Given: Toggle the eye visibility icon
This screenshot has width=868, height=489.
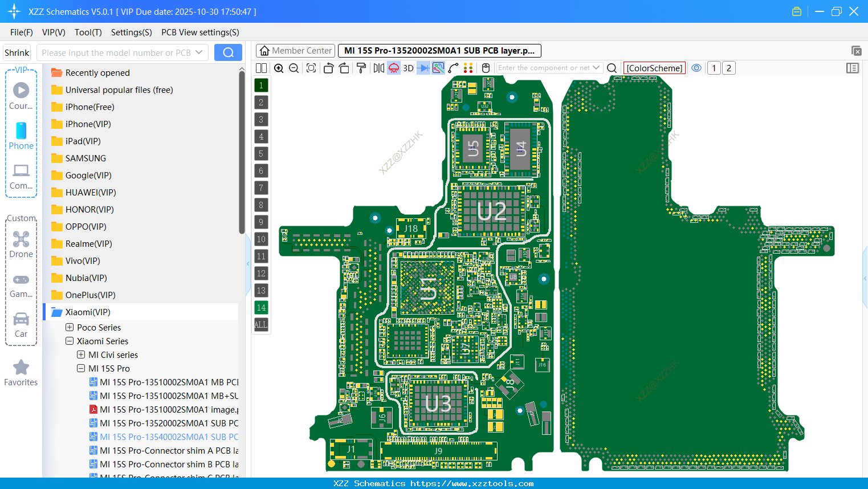Looking at the screenshot, I should 696,68.
